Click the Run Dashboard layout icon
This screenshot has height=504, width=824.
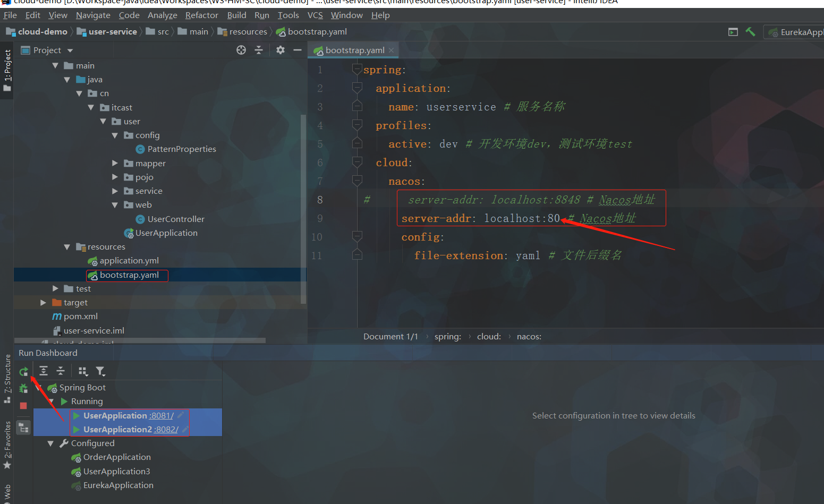click(x=23, y=428)
